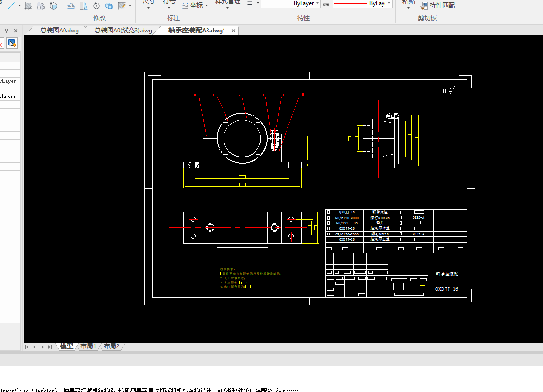
Task: Open the 布局1 layout tab
Action: [88, 346]
